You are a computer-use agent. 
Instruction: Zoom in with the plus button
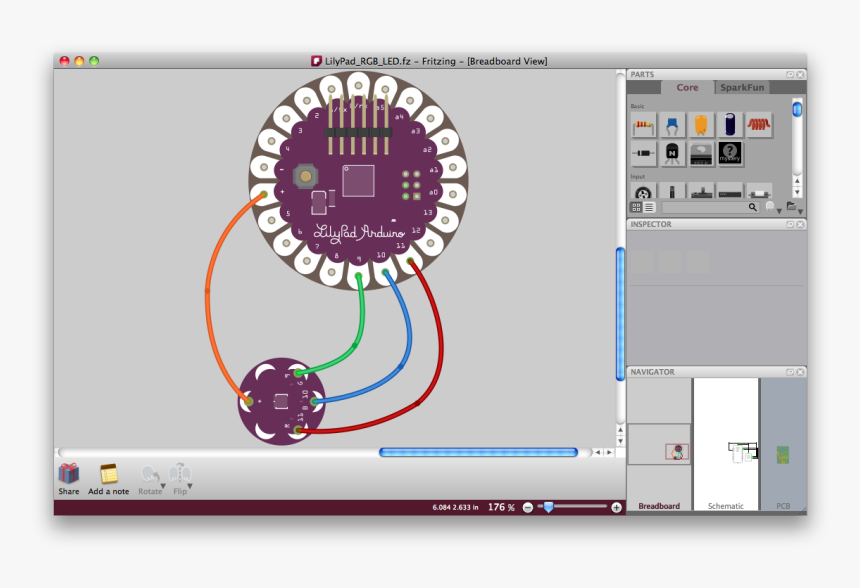click(x=616, y=507)
